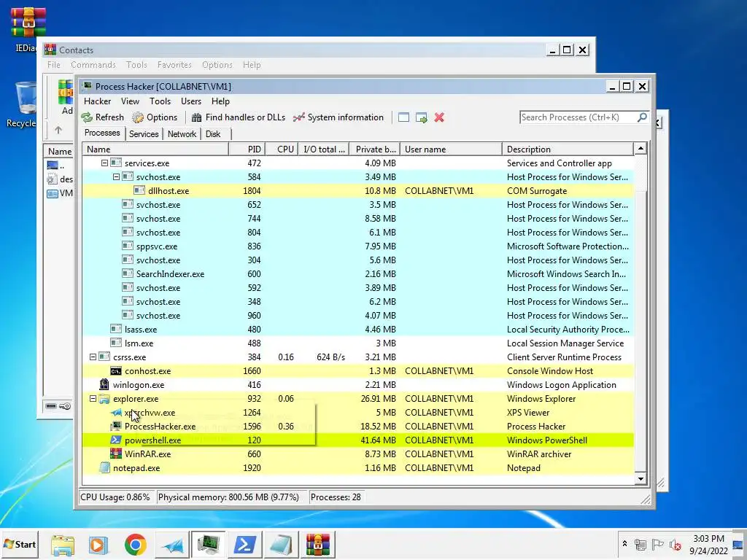
Task: Sort by Private bytes column header
Action: coord(375,149)
